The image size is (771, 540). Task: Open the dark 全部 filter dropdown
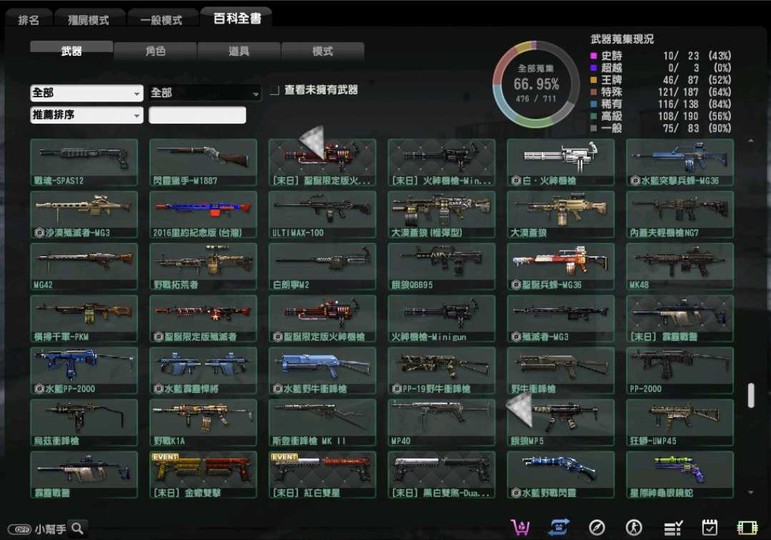(x=205, y=92)
